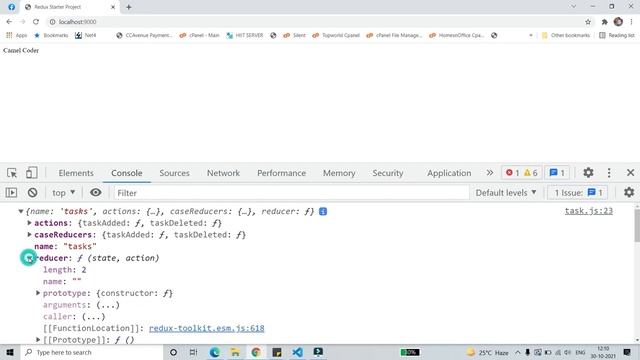Open the task.js:23 source link
The image size is (640, 360).
click(x=589, y=211)
